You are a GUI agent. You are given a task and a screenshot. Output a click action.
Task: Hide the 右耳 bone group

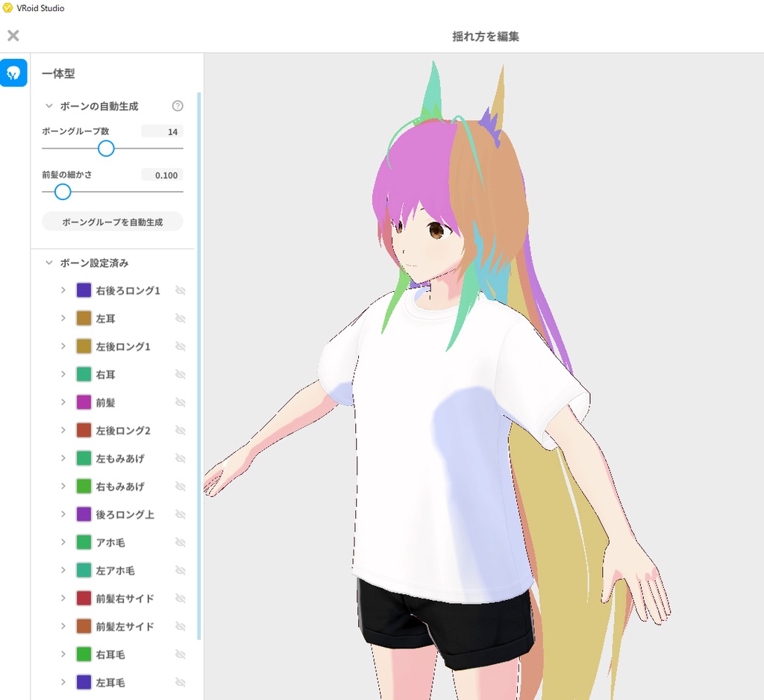(180, 374)
